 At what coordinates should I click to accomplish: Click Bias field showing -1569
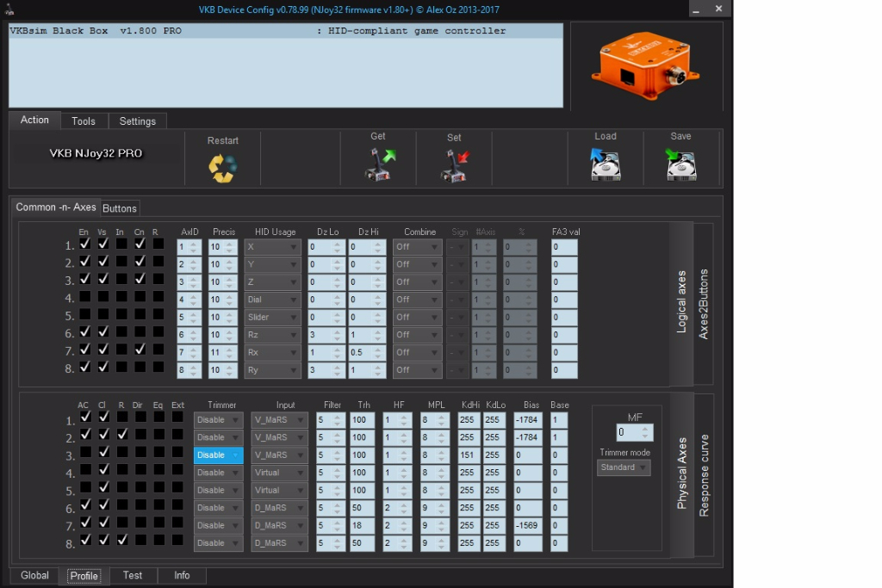pos(528,526)
